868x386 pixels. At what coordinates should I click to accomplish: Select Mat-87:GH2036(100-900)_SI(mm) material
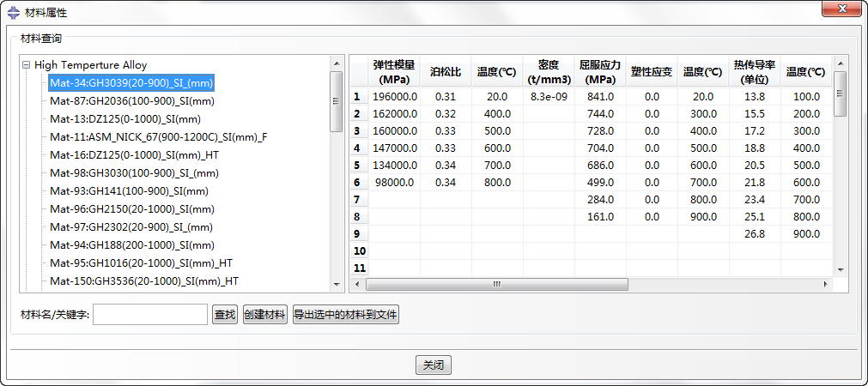tap(131, 101)
